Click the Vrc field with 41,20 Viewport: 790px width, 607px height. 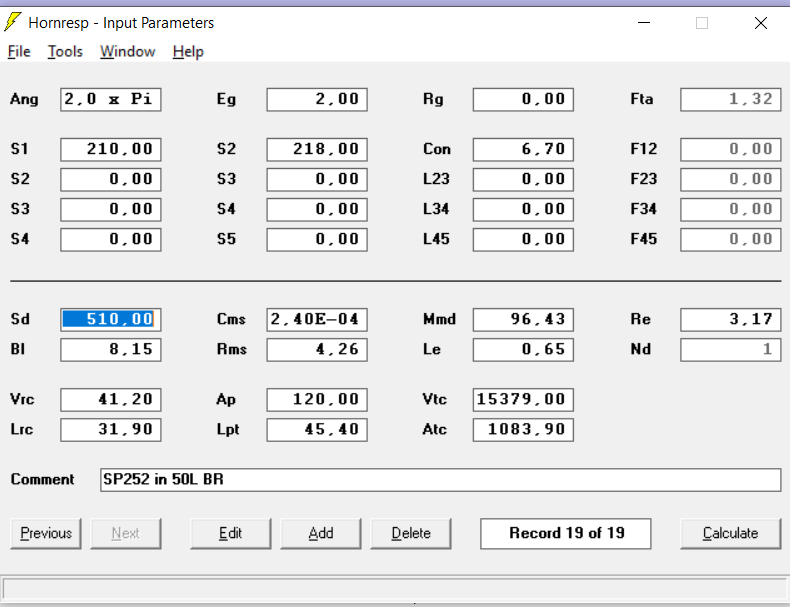pyautogui.click(x=111, y=399)
